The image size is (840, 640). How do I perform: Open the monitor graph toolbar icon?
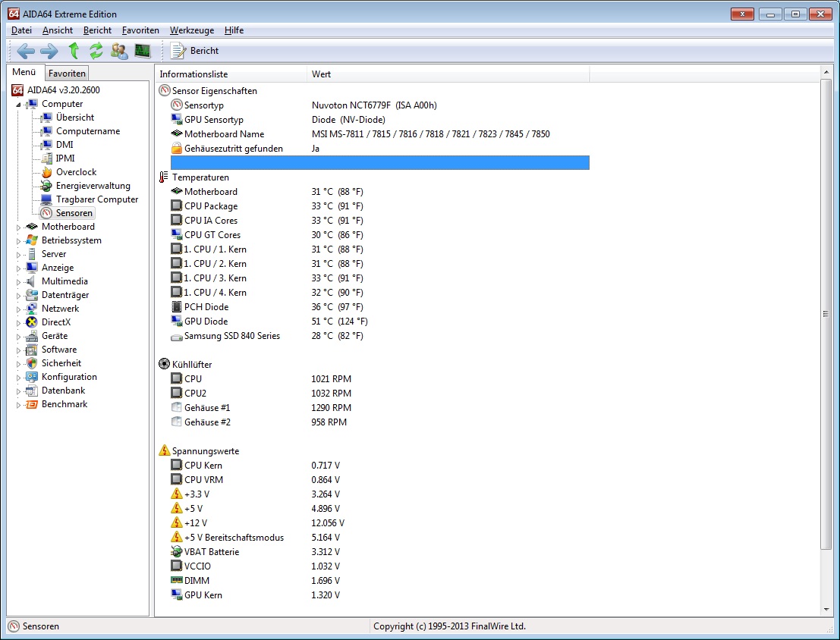point(142,51)
